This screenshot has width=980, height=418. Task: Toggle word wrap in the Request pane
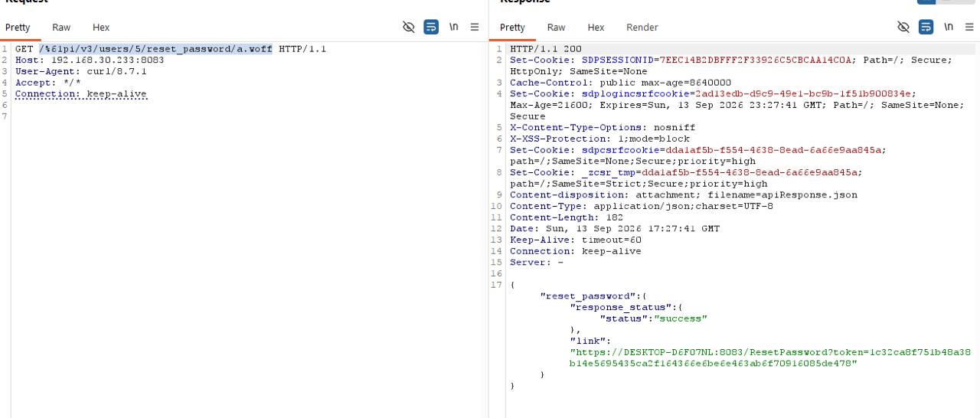tap(431, 27)
